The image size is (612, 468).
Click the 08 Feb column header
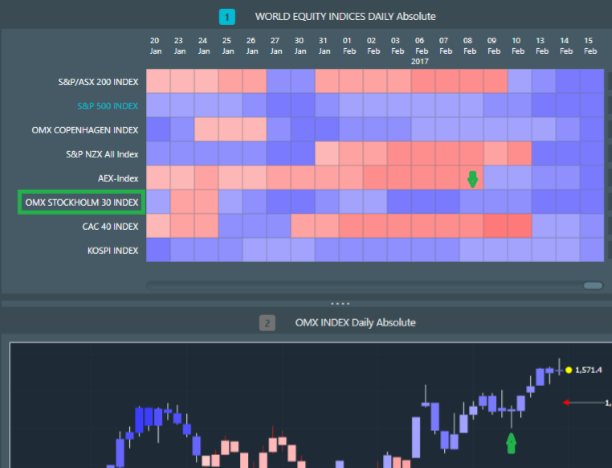tap(469, 46)
